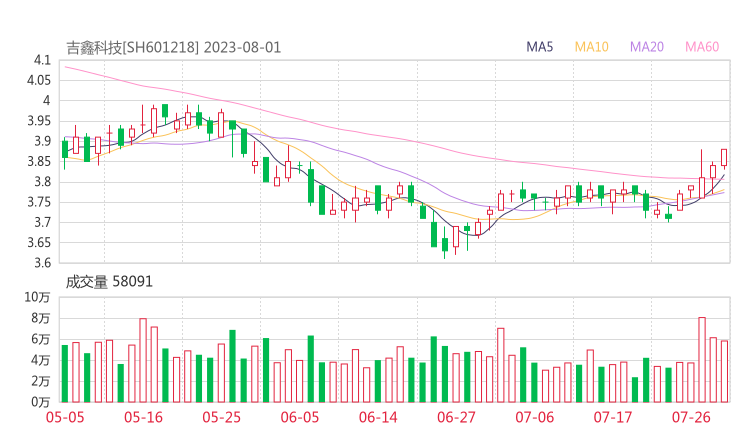Click the 07-17 date axis label

tap(613, 417)
